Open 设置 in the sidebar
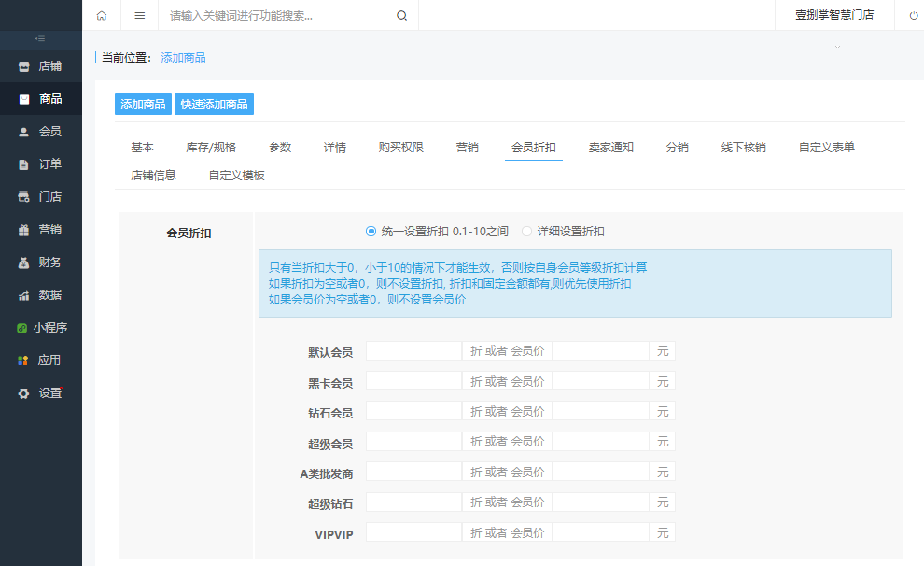The width and height of the screenshot is (924, 566). (x=41, y=392)
